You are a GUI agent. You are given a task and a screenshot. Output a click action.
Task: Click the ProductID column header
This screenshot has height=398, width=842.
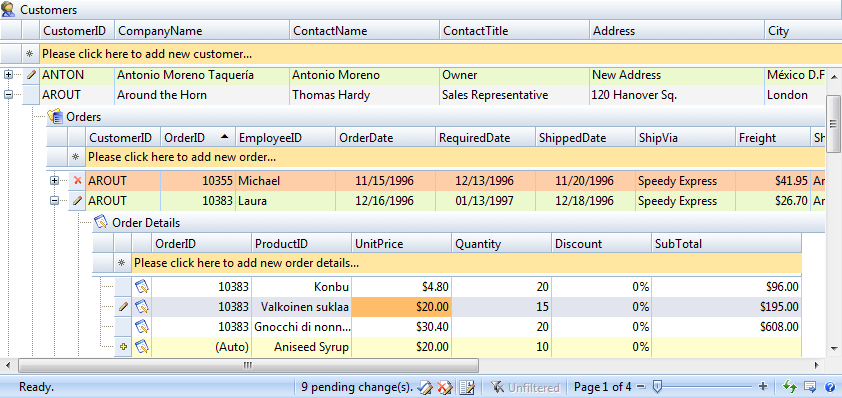pyautogui.click(x=301, y=244)
